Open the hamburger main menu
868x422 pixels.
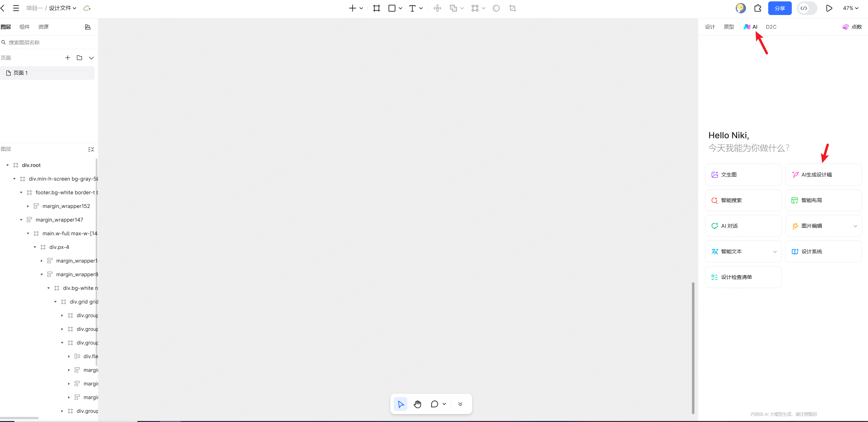point(16,8)
